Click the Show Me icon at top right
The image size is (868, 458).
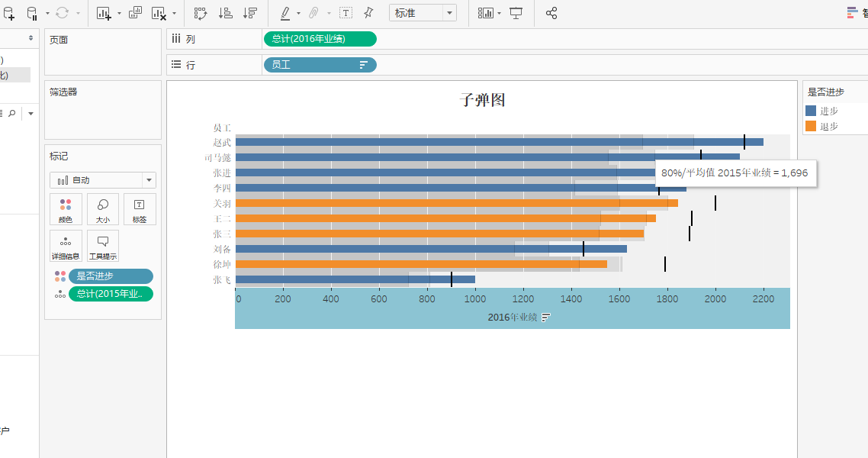click(853, 13)
